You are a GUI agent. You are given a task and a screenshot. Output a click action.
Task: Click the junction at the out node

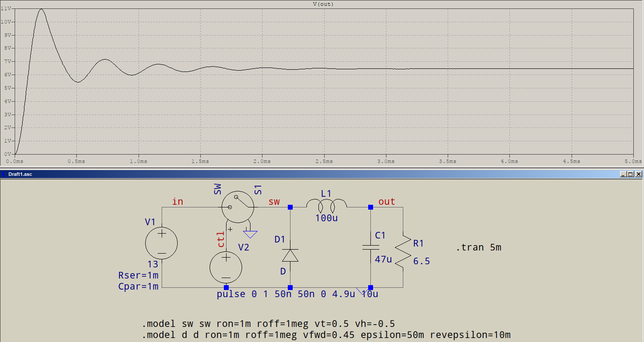370,207
